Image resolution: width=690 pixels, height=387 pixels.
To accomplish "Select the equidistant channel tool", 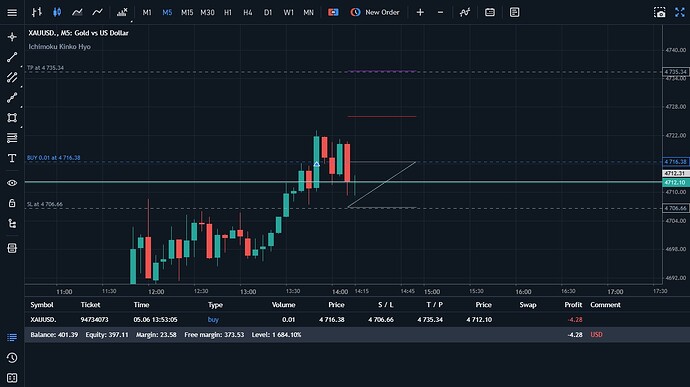I will tap(12, 77).
